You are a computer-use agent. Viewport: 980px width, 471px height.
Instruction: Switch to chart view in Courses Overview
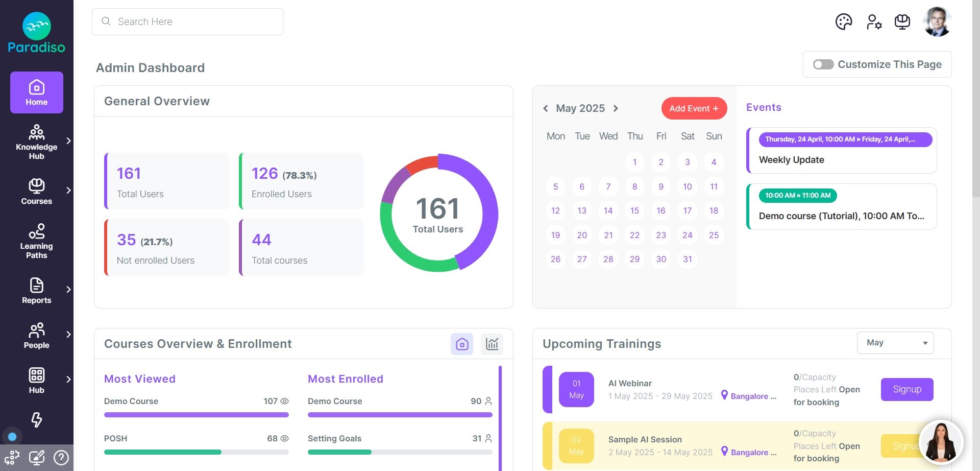point(492,344)
